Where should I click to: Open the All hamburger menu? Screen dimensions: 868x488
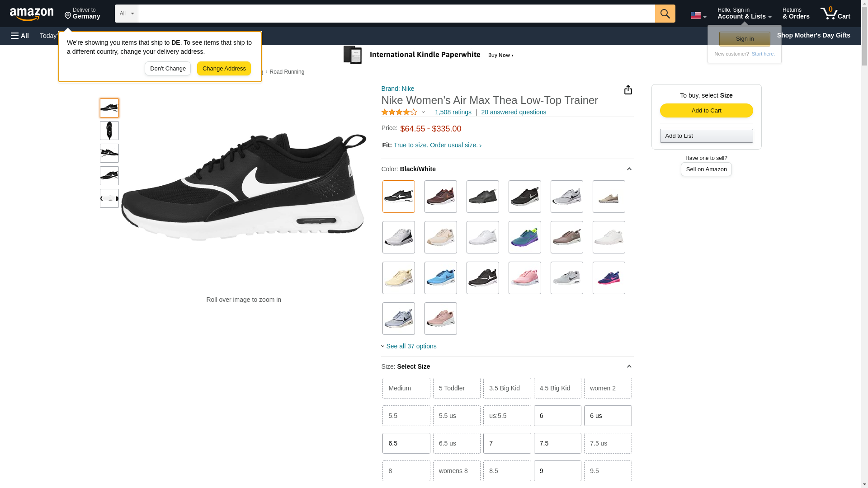point(20,36)
